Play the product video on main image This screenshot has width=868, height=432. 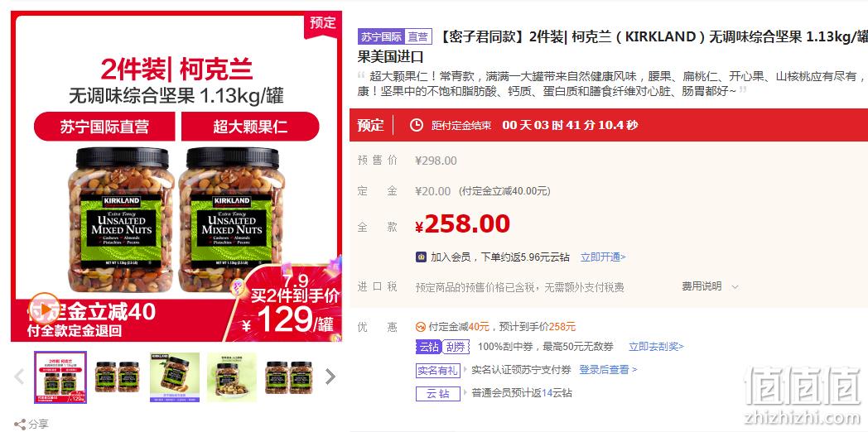(x=44, y=308)
